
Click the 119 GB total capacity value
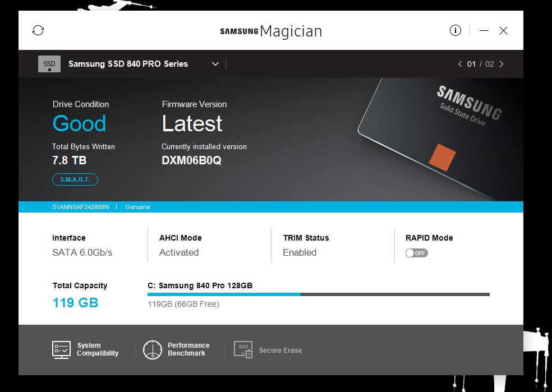click(x=75, y=303)
